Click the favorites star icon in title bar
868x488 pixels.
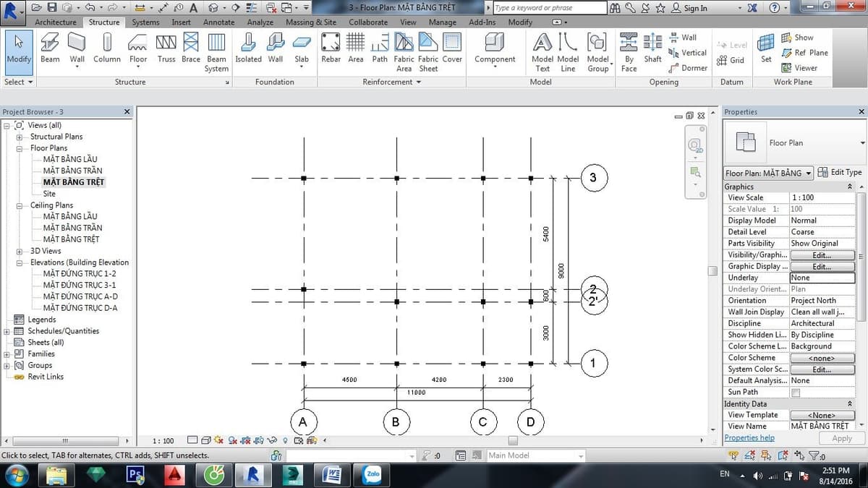pyautogui.click(x=660, y=8)
